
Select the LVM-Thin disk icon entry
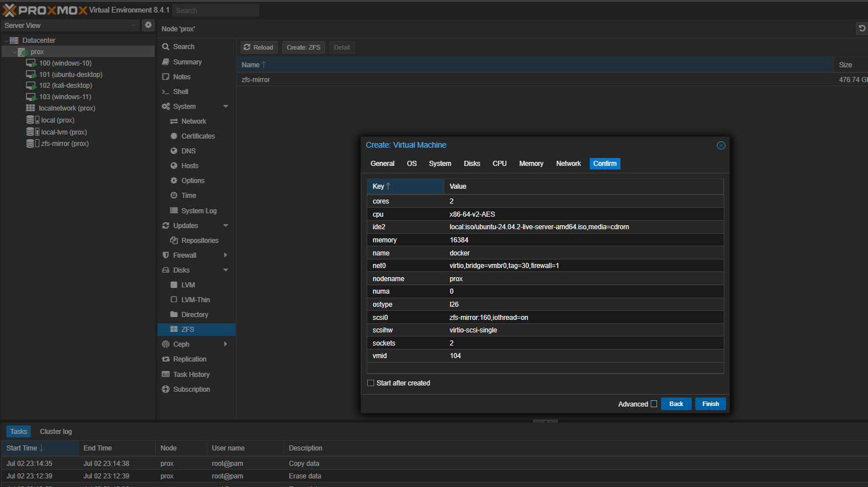(174, 300)
